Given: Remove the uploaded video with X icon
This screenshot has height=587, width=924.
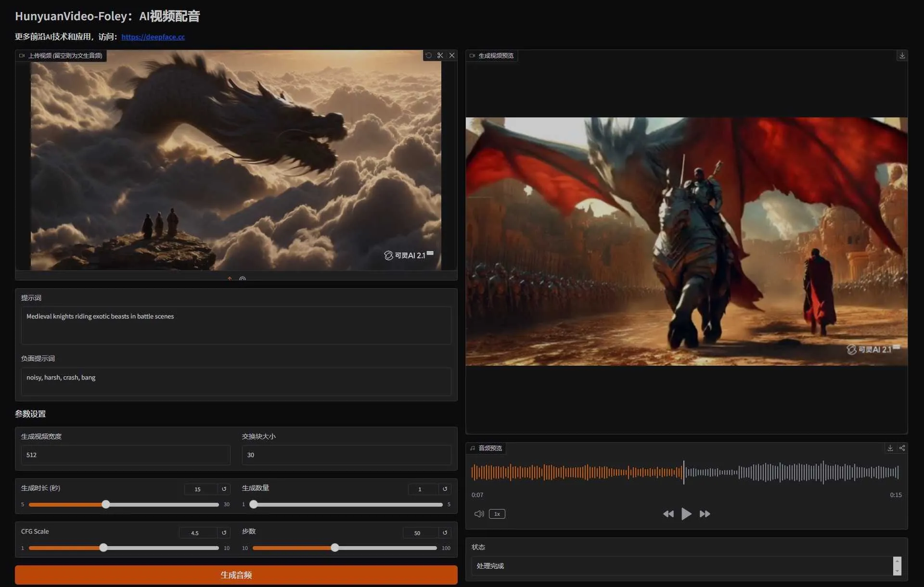Looking at the screenshot, I should [452, 55].
